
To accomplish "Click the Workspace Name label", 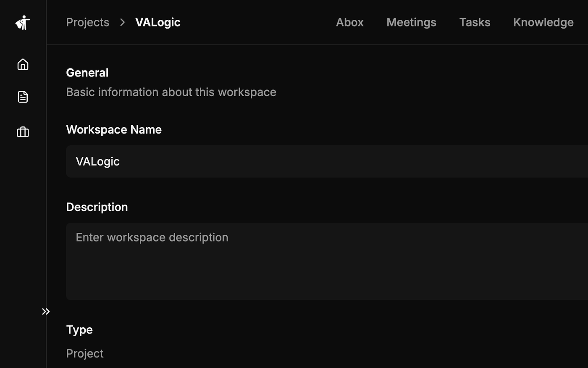I will (x=114, y=129).
